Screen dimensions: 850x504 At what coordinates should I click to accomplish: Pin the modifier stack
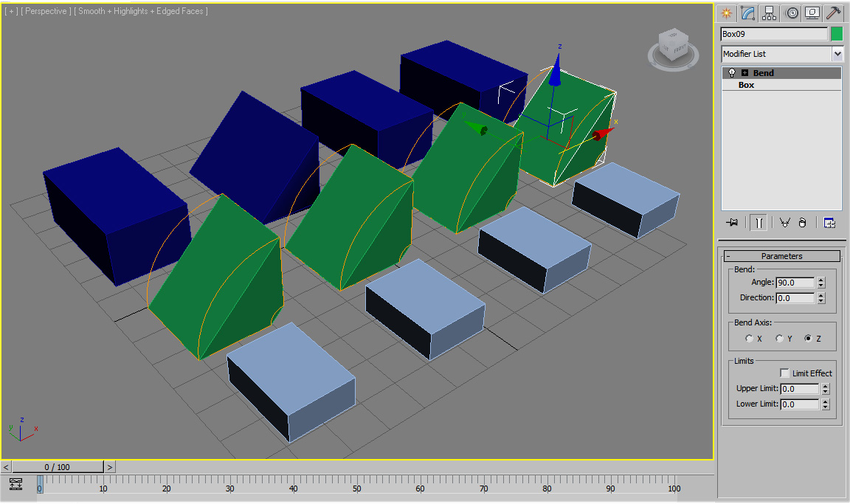click(x=733, y=222)
